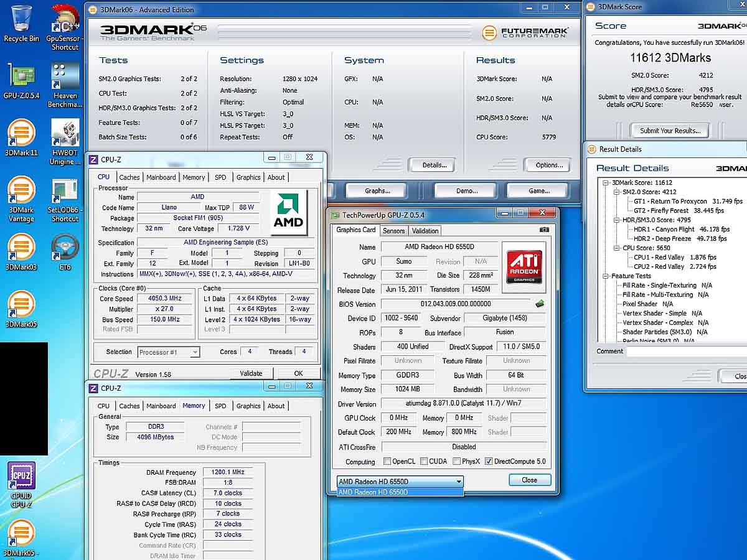
Task: Choose AMD Radeon HD 6550D from the open list
Action: (x=400, y=492)
